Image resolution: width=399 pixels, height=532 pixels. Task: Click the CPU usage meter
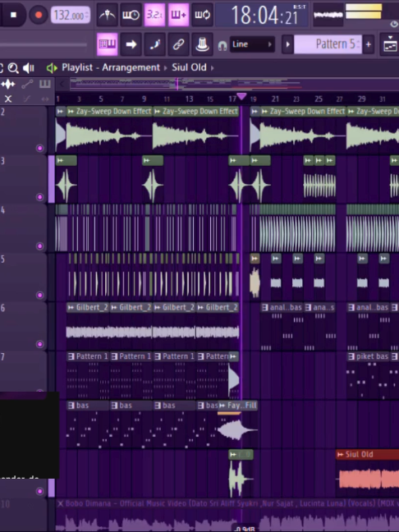tap(363, 11)
